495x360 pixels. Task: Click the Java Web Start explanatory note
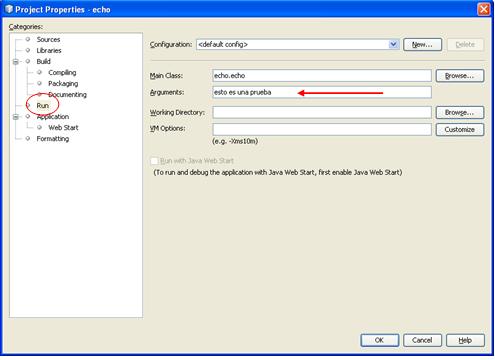[x=278, y=172]
